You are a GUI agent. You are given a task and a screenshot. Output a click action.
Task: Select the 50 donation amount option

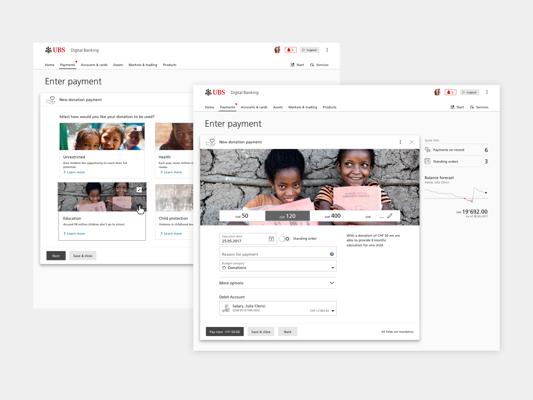pyautogui.click(x=242, y=216)
